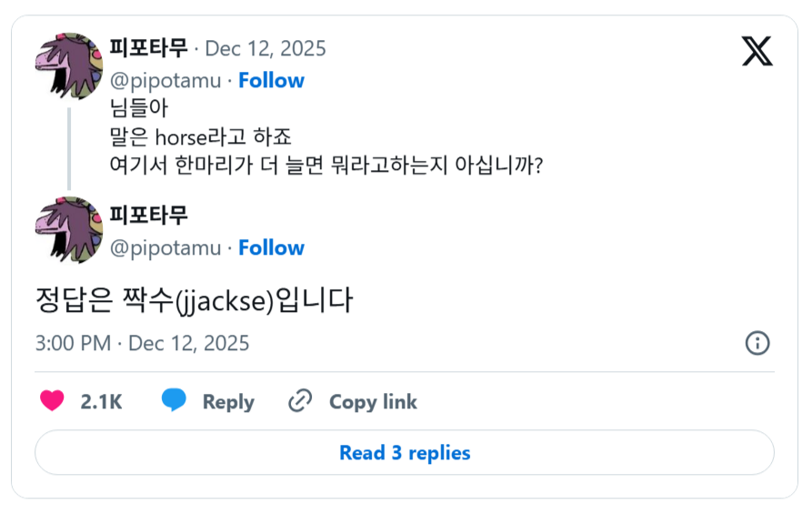Screen dimensions: 812x524
Task: Open profile avatar of the parent tweet
Action: [x=68, y=66]
